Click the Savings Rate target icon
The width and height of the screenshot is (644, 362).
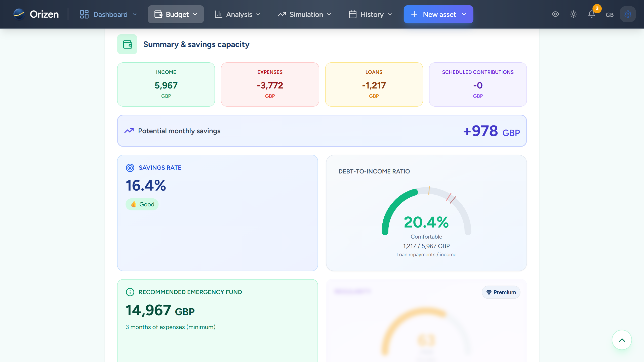pos(130,168)
